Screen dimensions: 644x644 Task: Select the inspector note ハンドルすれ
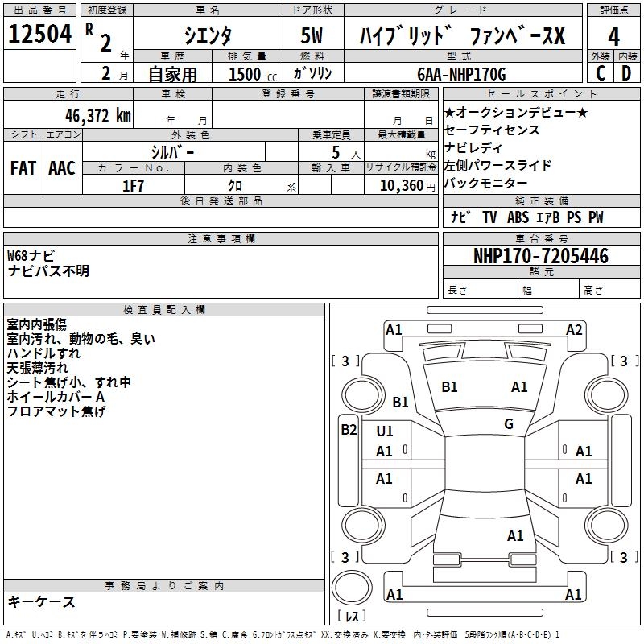pyautogui.click(x=43, y=353)
